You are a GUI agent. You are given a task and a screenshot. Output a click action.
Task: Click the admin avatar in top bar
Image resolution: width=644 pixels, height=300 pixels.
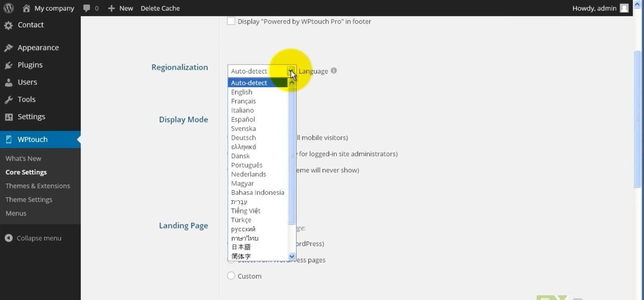coord(624,8)
